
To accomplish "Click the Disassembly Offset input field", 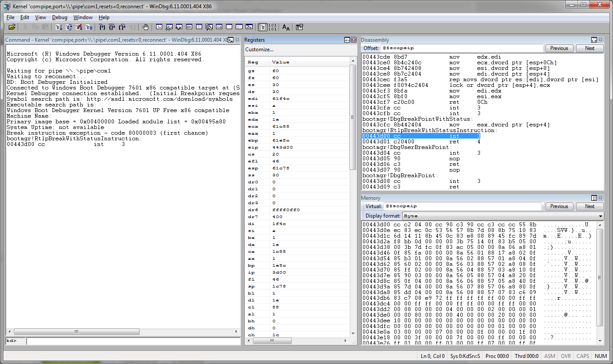I will point(462,48).
